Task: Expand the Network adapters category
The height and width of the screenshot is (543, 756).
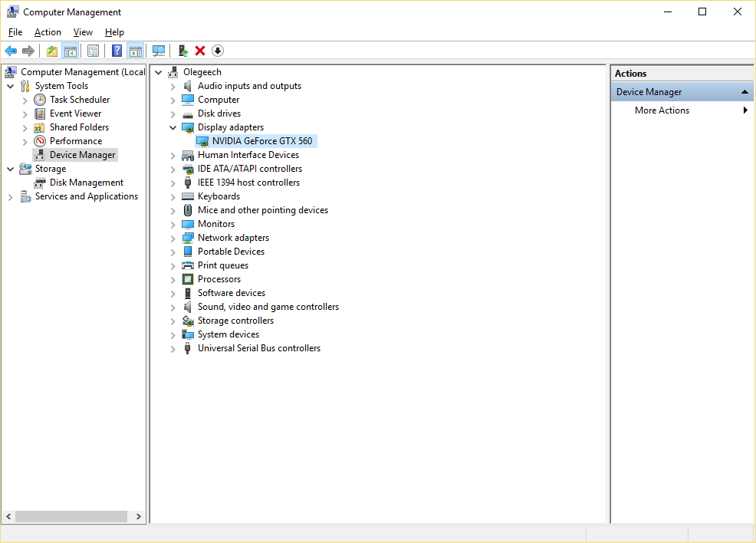Action: (x=173, y=239)
